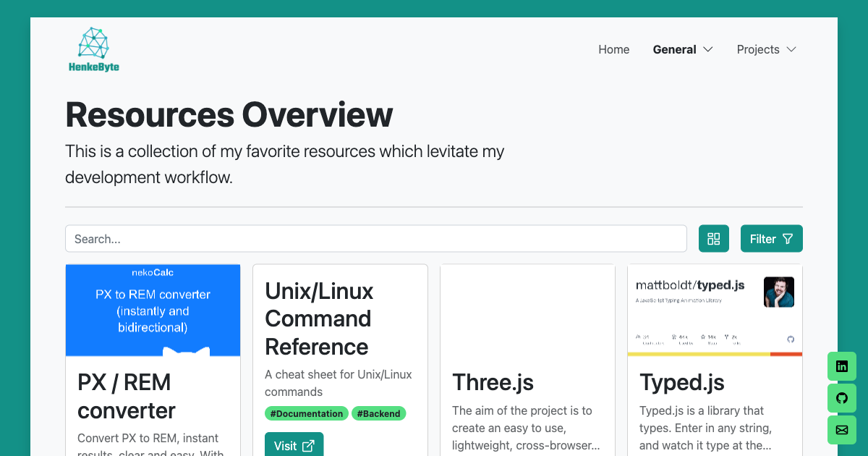Viewport: 868px width, 456px height.
Task: Toggle the grid view layout button
Action: (x=714, y=239)
